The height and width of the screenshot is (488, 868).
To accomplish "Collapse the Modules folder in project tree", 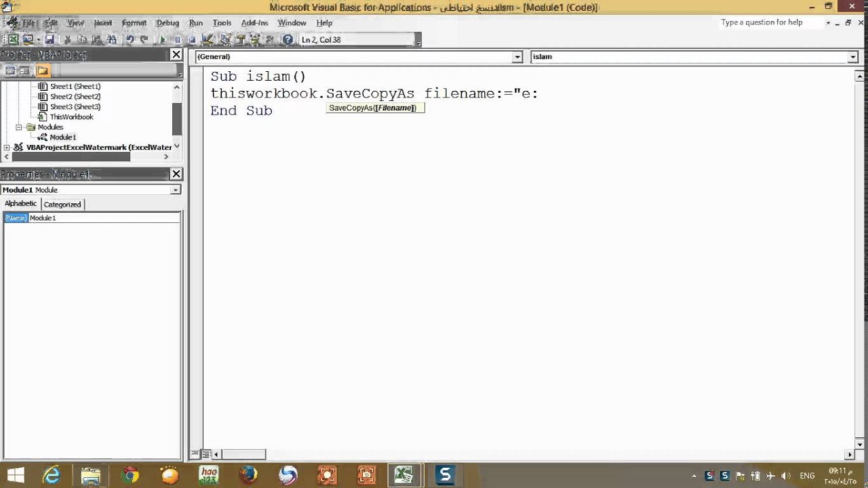I will (x=19, y=127).
